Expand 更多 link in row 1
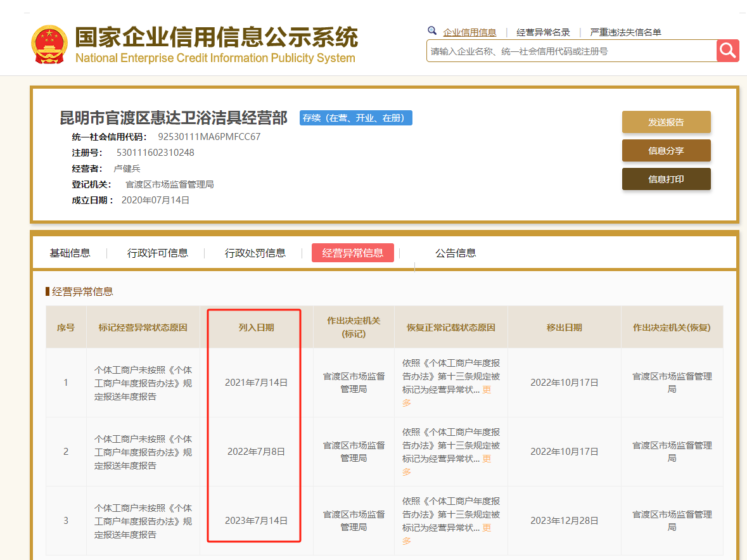Screen dimensions: 747x560 (487, 390)
